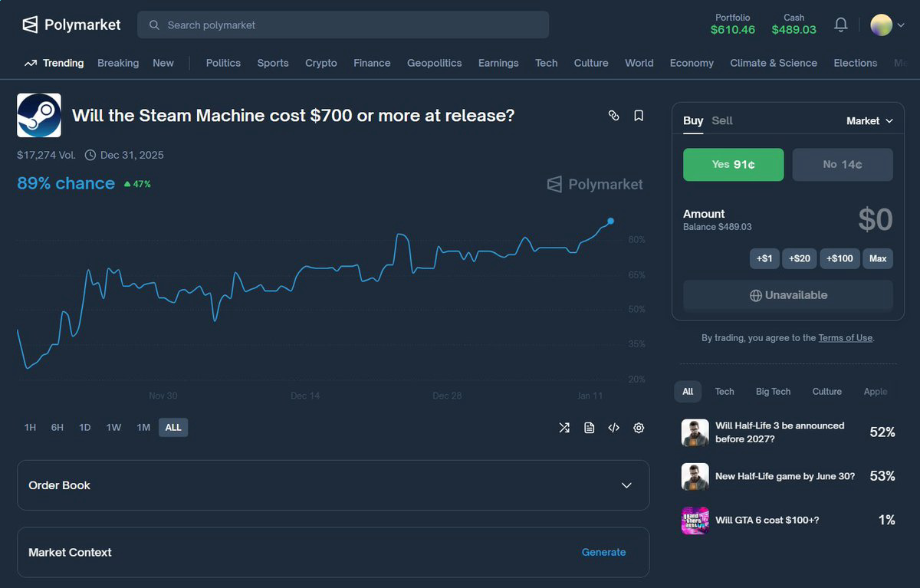
Task: Go to Politics category
Action: [223, 63]
